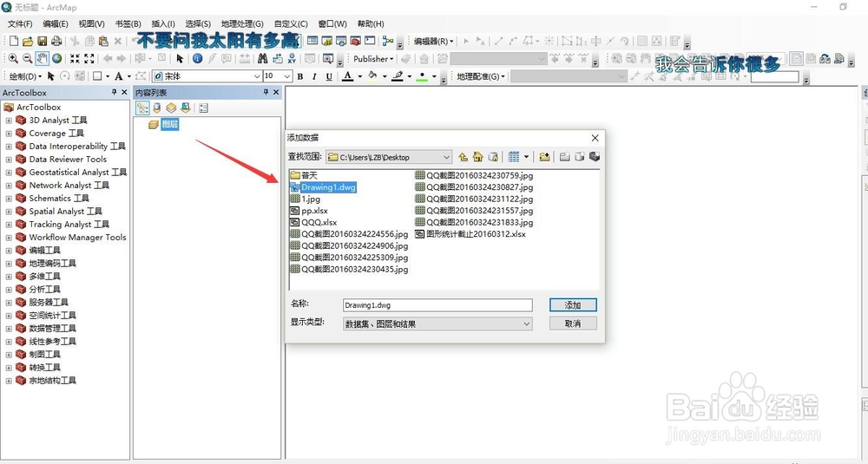Open the 帮助(H) menu

371,23
